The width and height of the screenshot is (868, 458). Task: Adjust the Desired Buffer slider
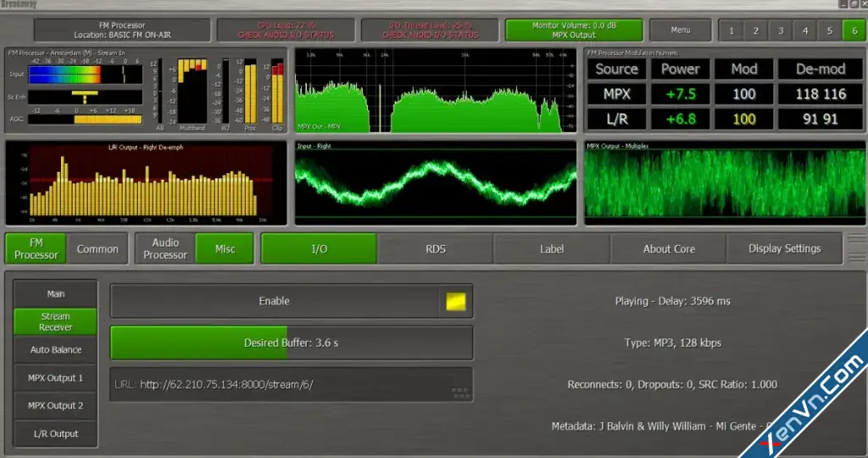292,343
